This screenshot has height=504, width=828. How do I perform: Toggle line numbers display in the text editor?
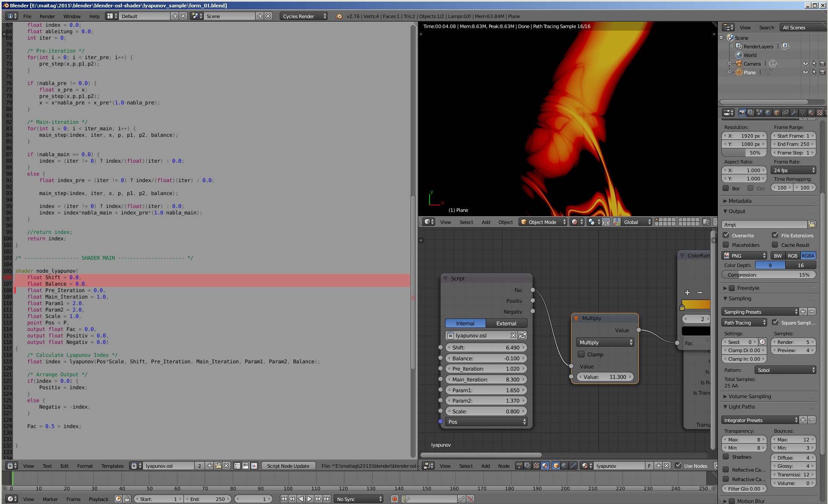coord(237,466)
